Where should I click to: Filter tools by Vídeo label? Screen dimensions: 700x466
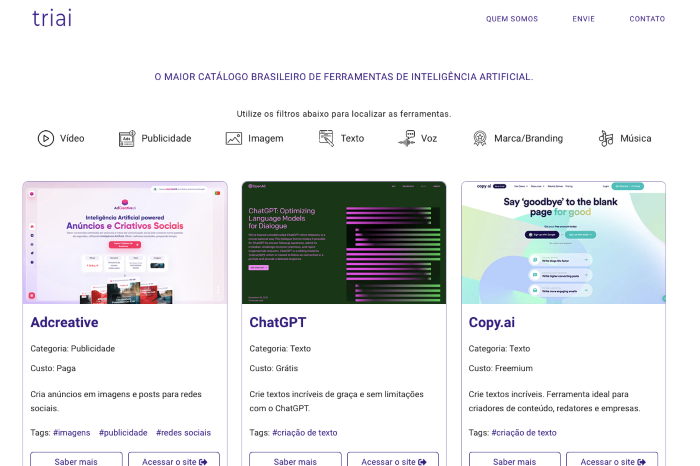(x=72, y=138)
